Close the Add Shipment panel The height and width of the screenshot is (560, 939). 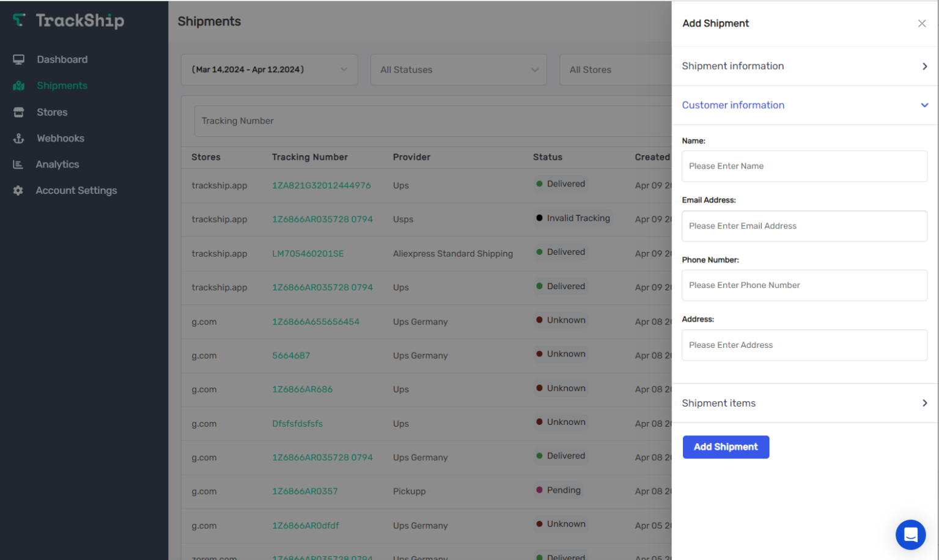922,23
